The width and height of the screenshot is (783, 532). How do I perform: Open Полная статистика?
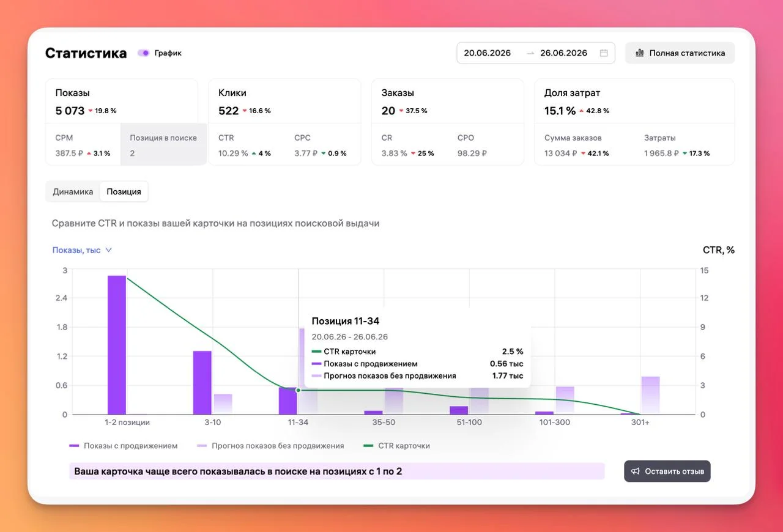(x=680, y=53)
